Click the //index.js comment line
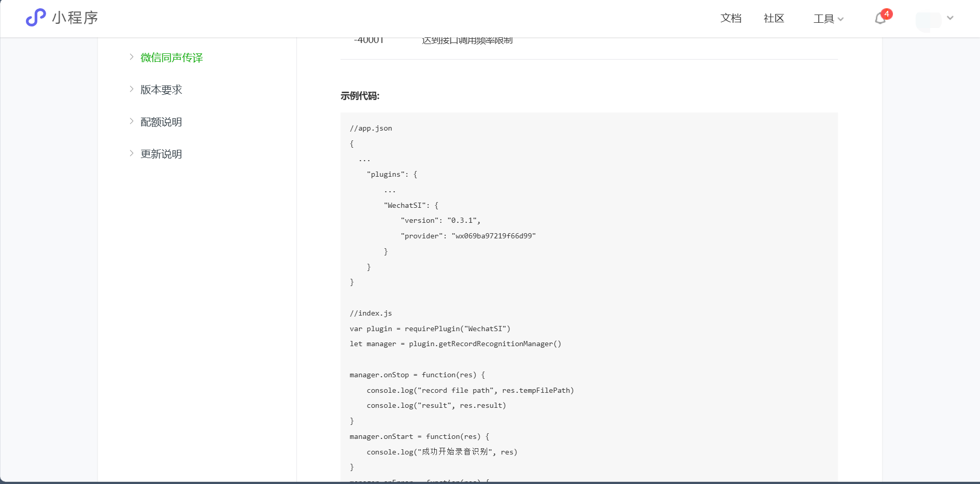Image resolution: width=980 pixels, height=484 pixels. 371,313
